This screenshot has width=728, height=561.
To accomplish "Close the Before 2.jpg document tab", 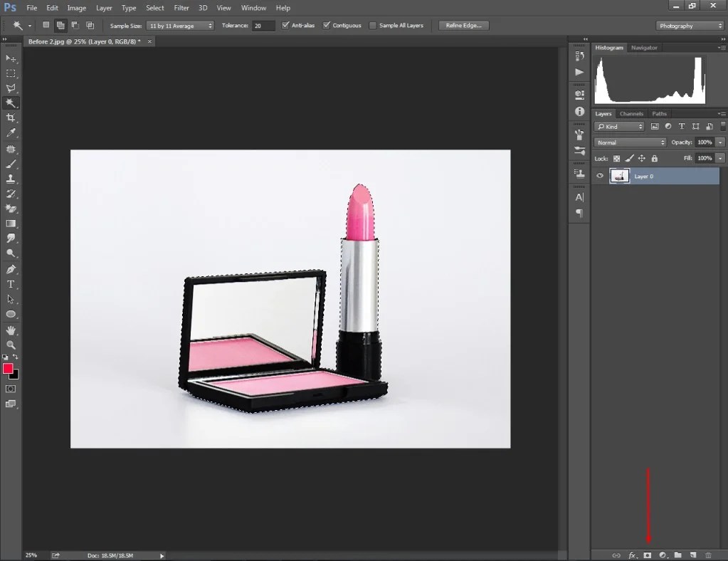I will click(149, 41).
